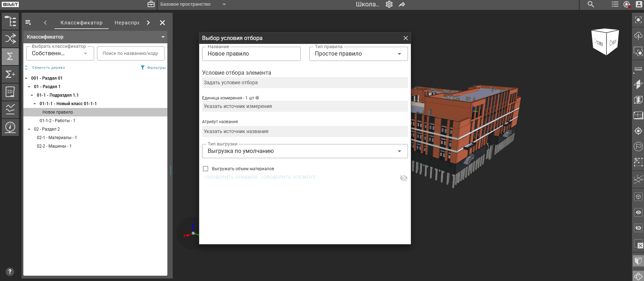This screenshot has height=281, width=644.
Task: Click the shuffle crossing-arrows sidebar icon
Action: 10,39
